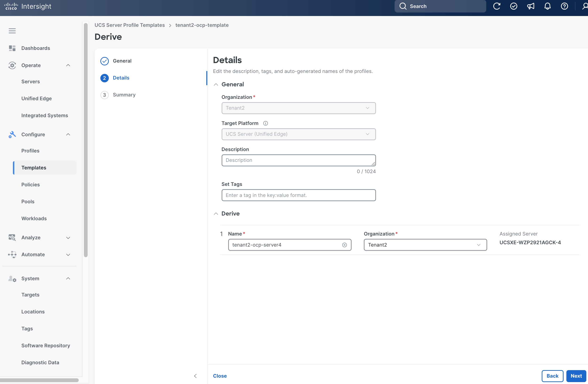The image size is (588, 384).
Task: Click the Cisco Intersight logo
Action: [x=28, y=6]
